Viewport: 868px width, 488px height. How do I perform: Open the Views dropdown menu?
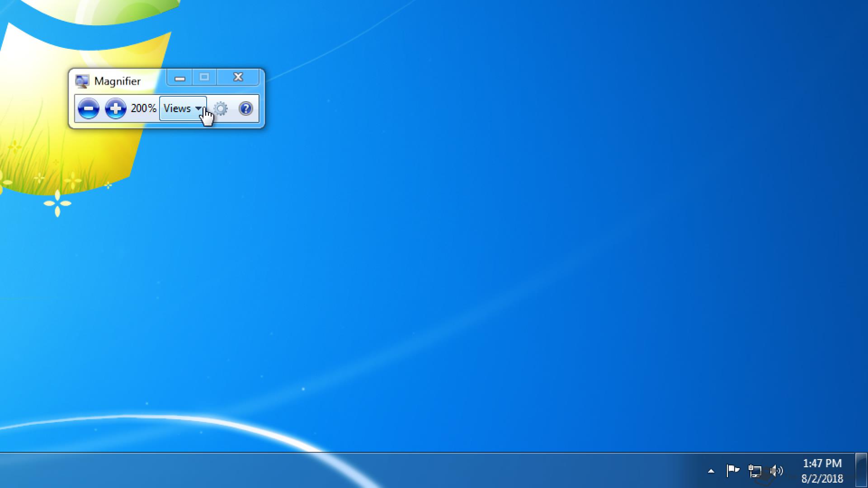coord(183,108)
